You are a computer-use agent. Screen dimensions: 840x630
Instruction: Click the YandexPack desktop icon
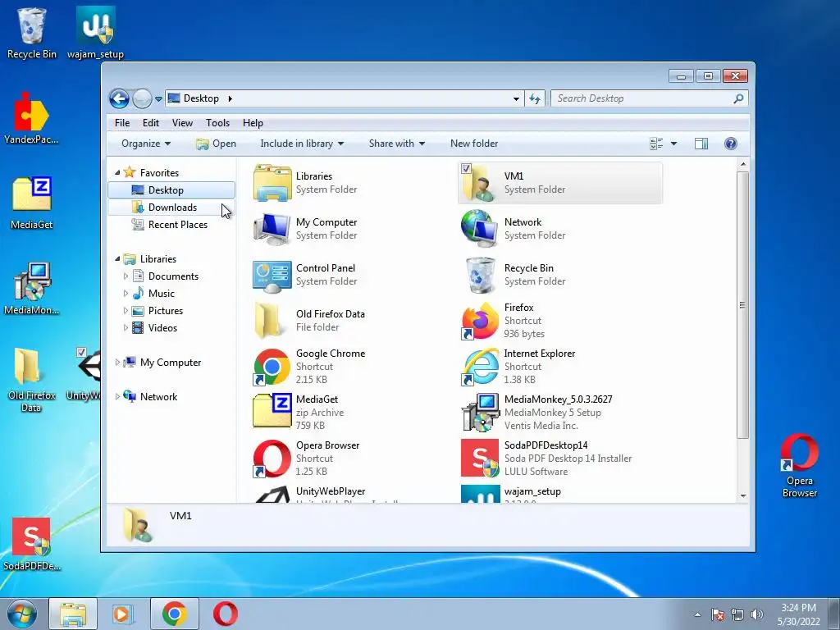pos(31,118)
